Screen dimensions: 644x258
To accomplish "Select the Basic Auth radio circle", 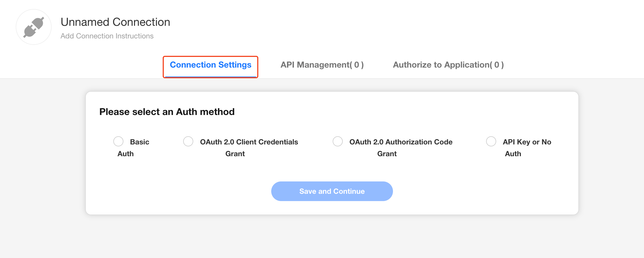I will point(118,141).
